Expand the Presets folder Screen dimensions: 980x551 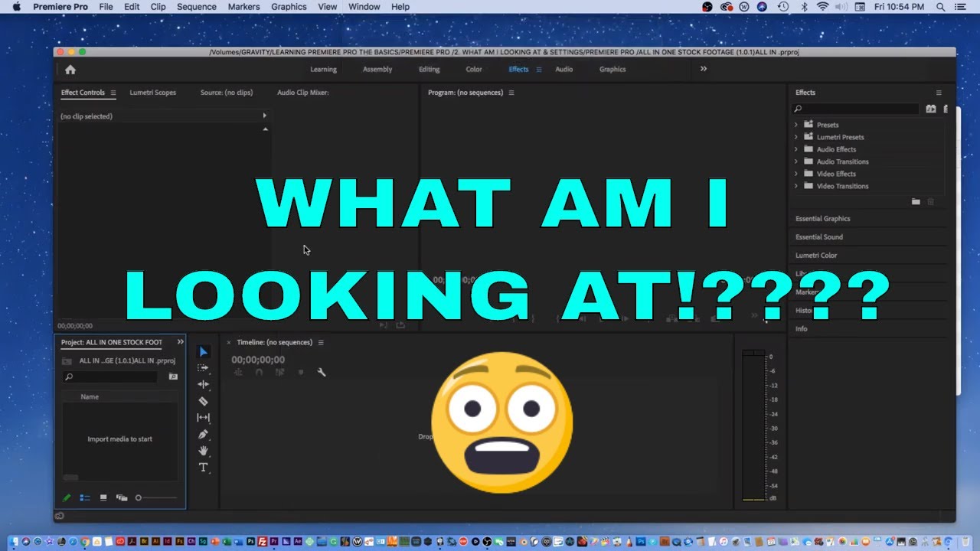795,125
